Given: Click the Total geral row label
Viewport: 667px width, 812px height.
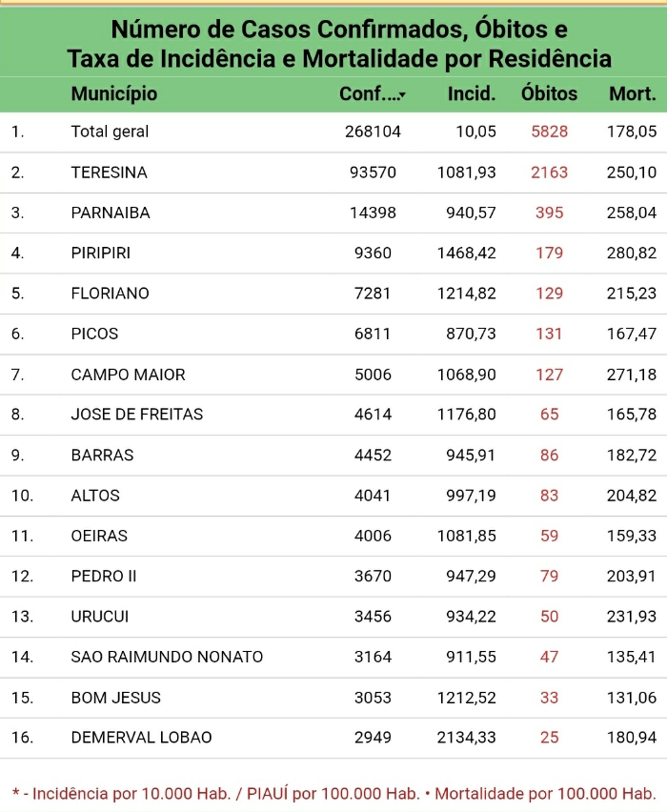Looking at the screenshot, I should [110, 132].
